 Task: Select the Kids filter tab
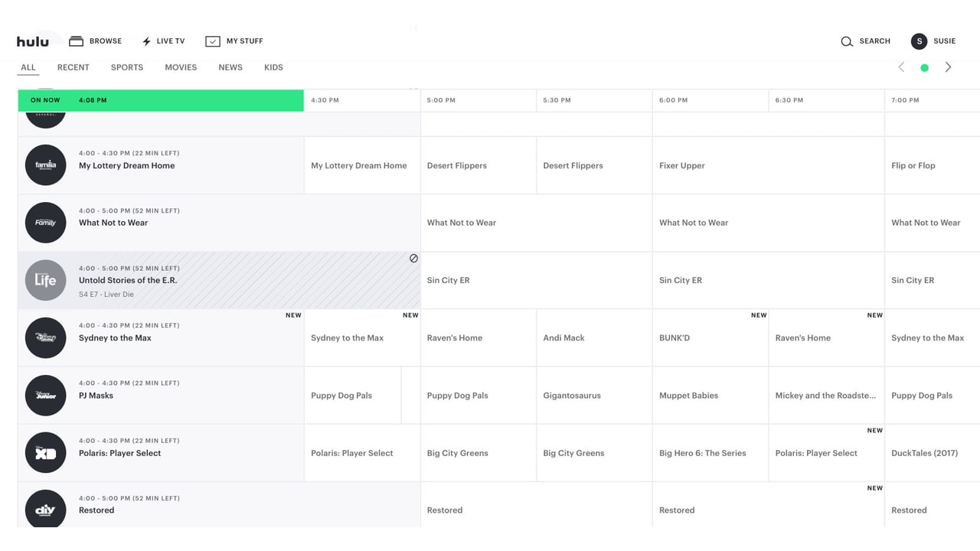273,67
